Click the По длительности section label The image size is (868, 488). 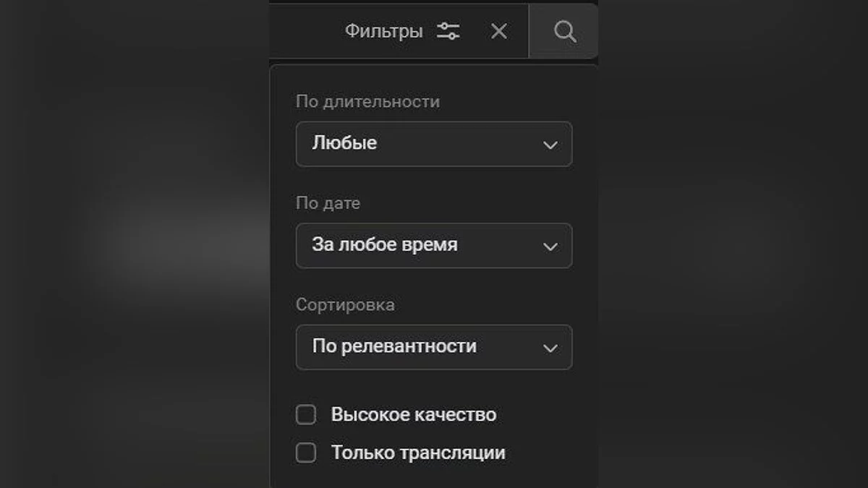[367, 101]
